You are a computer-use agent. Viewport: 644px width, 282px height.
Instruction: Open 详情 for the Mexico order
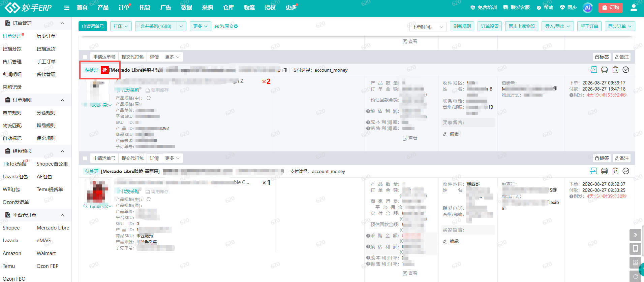click(x=154, y=158)
